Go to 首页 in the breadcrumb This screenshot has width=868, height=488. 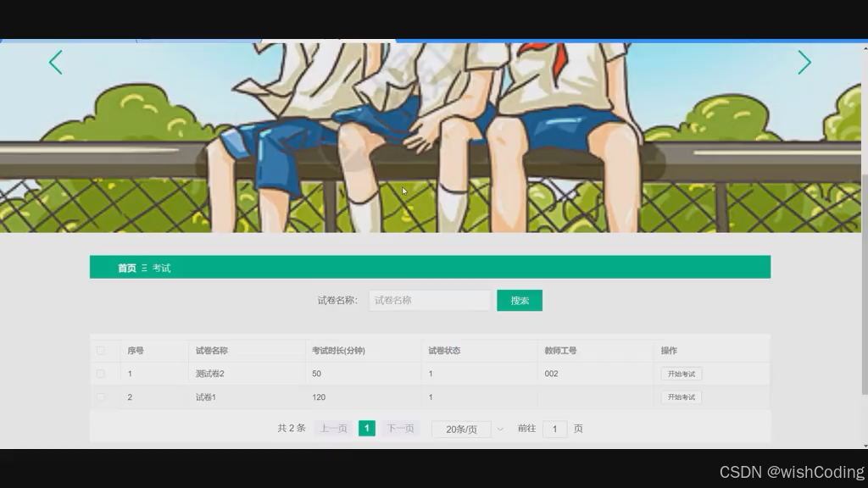127,268
